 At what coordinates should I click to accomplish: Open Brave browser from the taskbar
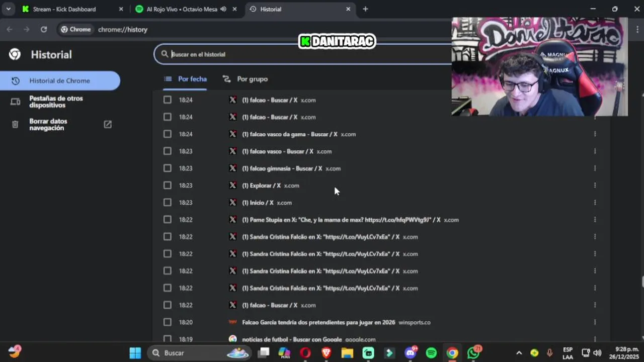tap(326, 353)
